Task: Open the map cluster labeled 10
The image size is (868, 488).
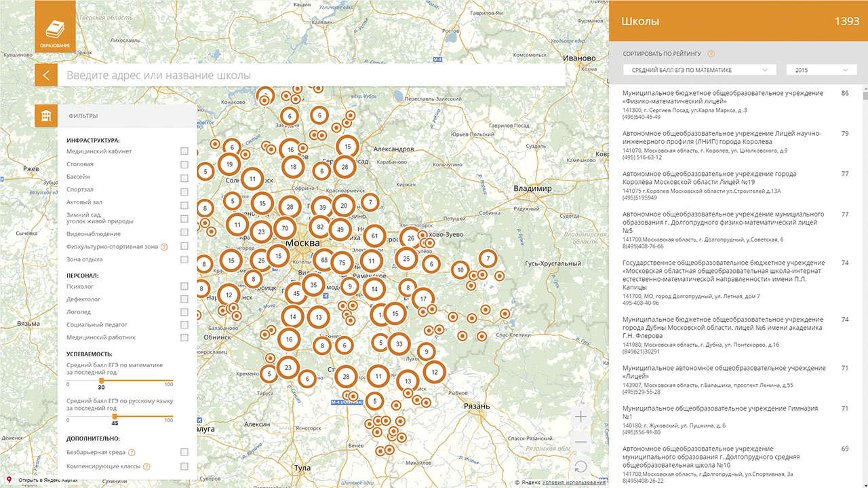Action: pyautogui.click(x=460, y=270)
